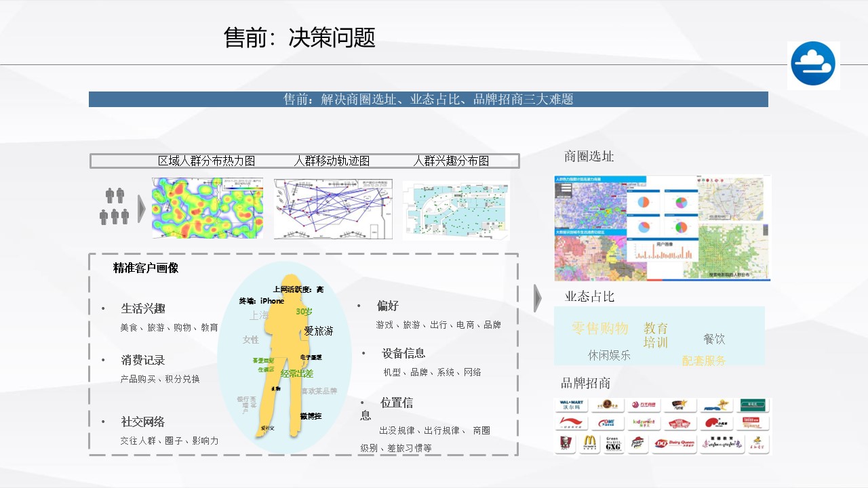Select the 教育培训 label
This screenshot has width=868, height=488.
point(656,335)
